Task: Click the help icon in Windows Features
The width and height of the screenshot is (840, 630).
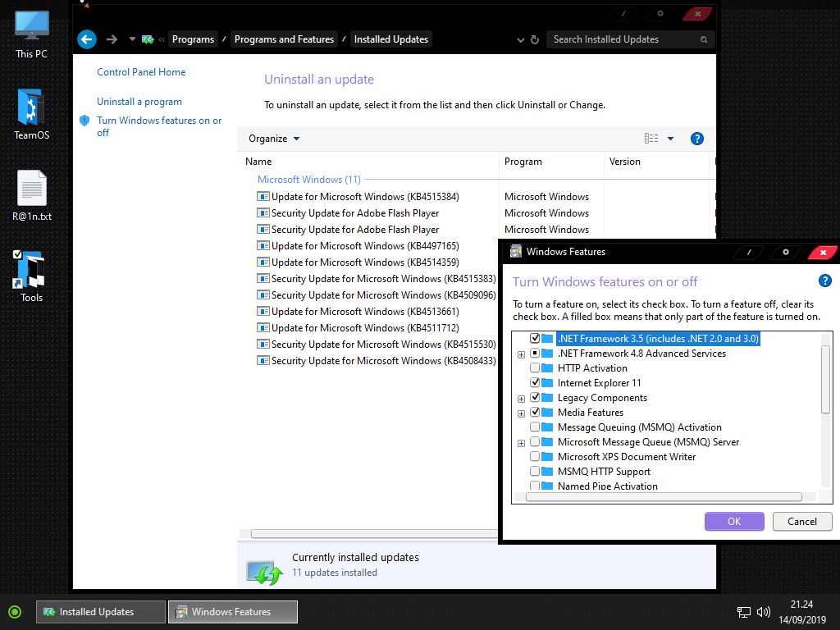Action: click(825, 281)
